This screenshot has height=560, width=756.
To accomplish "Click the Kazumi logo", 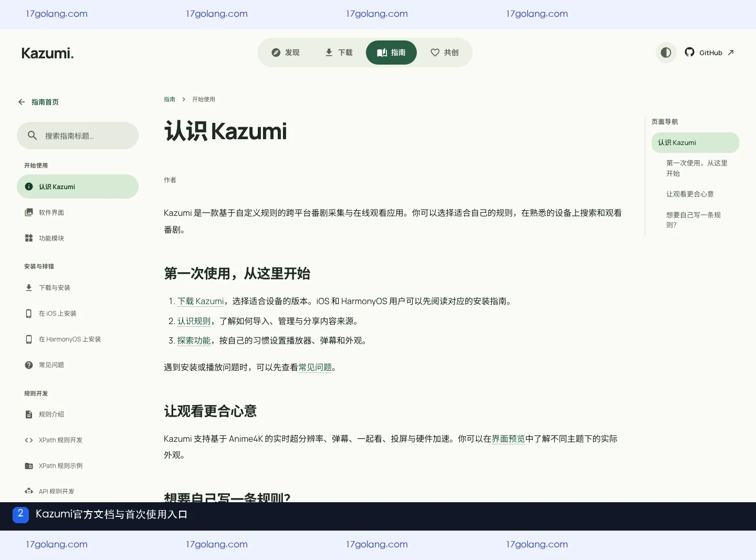I will tap(47, 53).
